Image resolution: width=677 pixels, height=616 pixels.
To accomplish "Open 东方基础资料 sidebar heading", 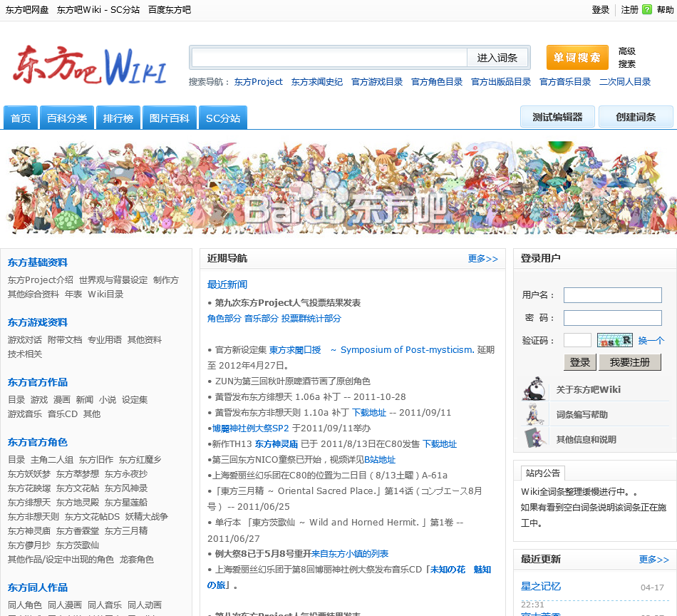I will coord(38,262).
